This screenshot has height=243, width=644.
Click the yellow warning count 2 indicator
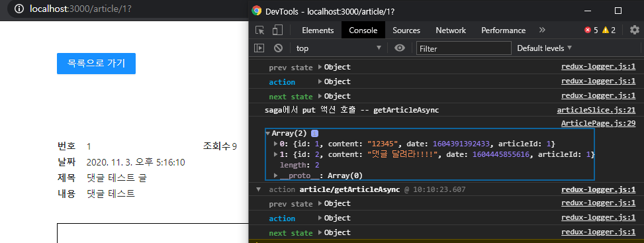610,30
